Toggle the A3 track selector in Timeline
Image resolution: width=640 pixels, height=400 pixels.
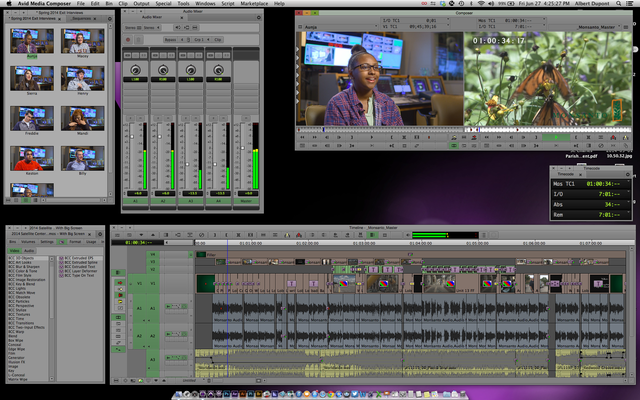[153, 359]
